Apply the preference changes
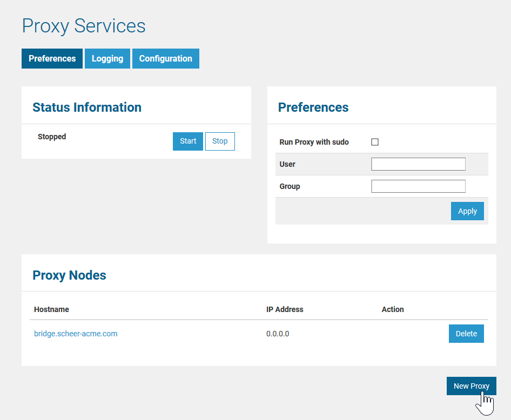The width and height of the screenshot is (511, 420). (x=467, y=211)
